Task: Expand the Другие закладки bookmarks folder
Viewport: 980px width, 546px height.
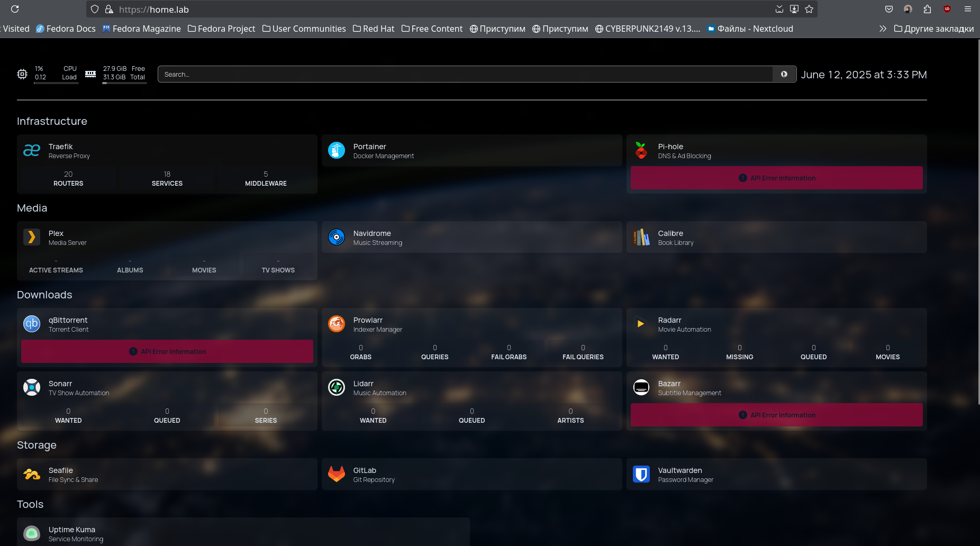Action: point(934,29)
